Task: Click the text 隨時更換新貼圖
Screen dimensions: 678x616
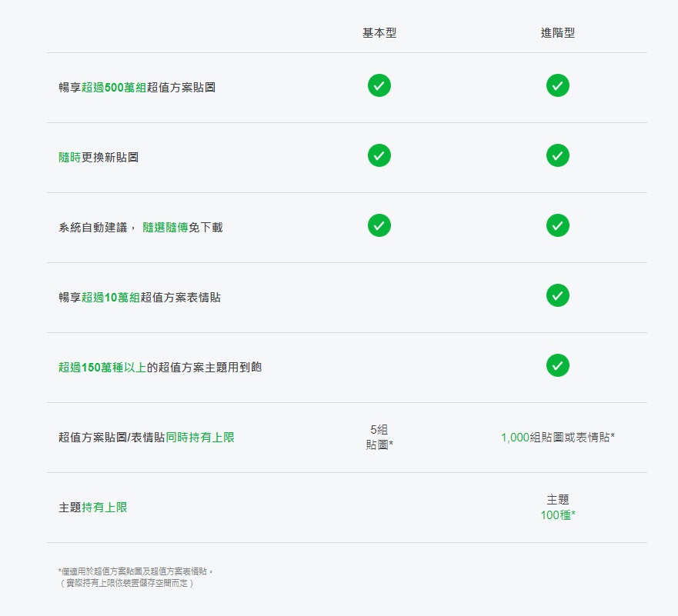Action: tap(99, 157)
